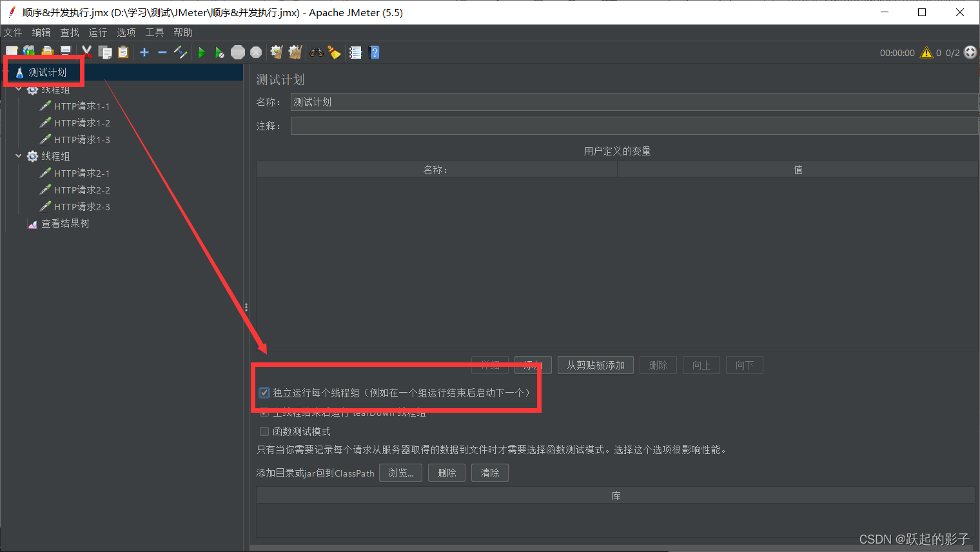The image size is (980, 552).
Task: Click the flask icon beside 测试计划
Action: pos(19,72)
